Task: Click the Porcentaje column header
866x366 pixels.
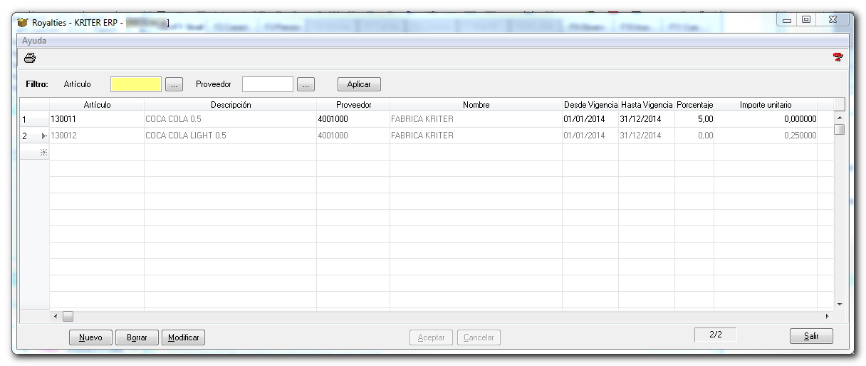Action: coord(694,104)
